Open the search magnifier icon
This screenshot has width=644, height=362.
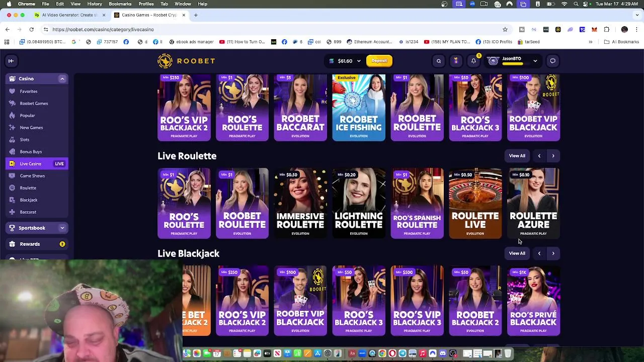click(x=439, y=61)
